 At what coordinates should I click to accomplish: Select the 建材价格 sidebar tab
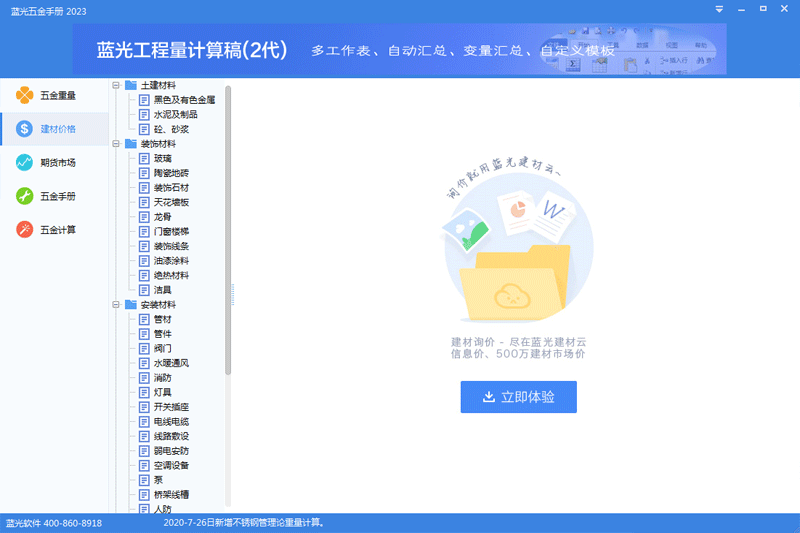(54, 129)
